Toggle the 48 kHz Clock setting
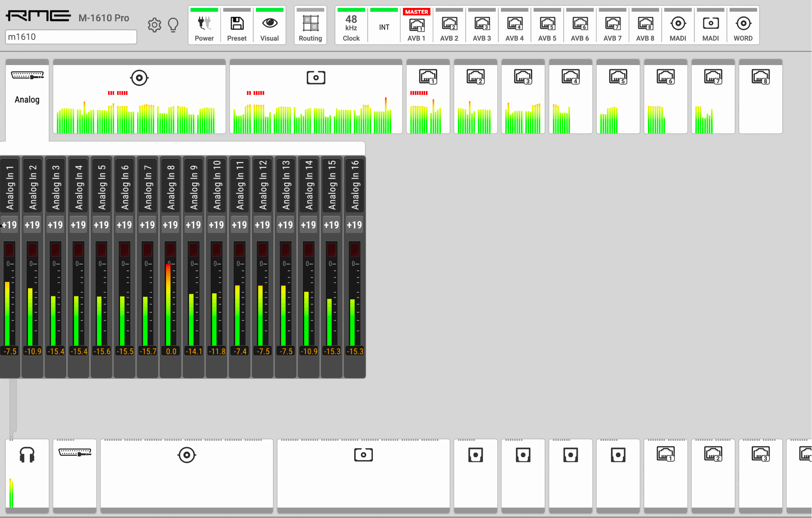 pyautogui.click(x=351, y=26)
